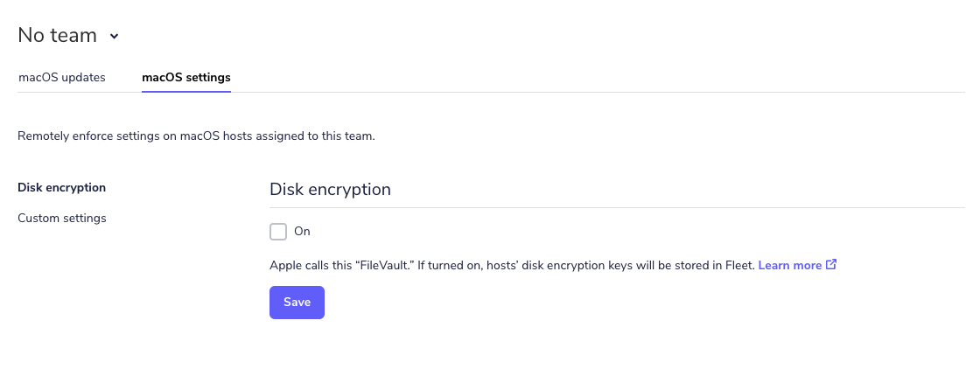The width and height of the screenshot is (980, 376).
Task: Read more about FileVault key storage
Action: [x=789, y=265]
